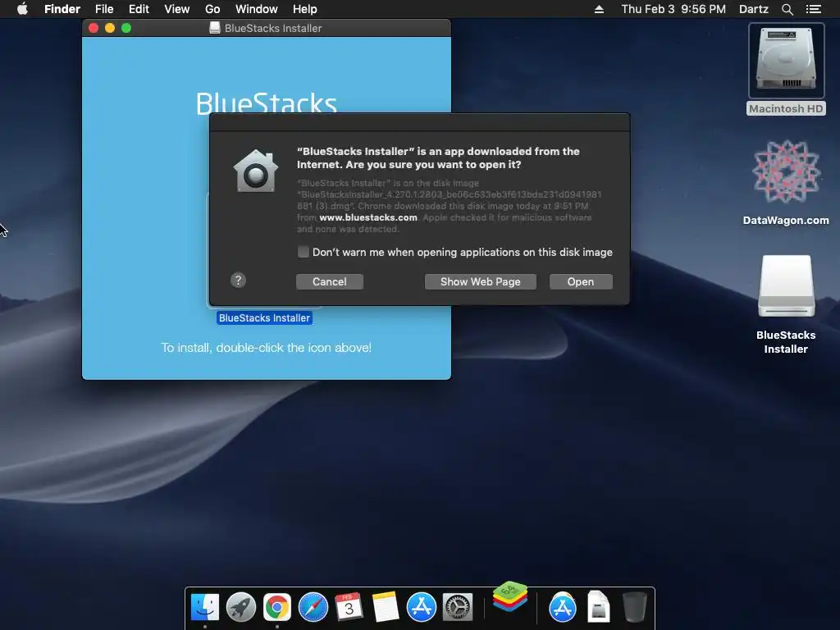
Task: Click the eject icon in menu bar
Action: 599,9
